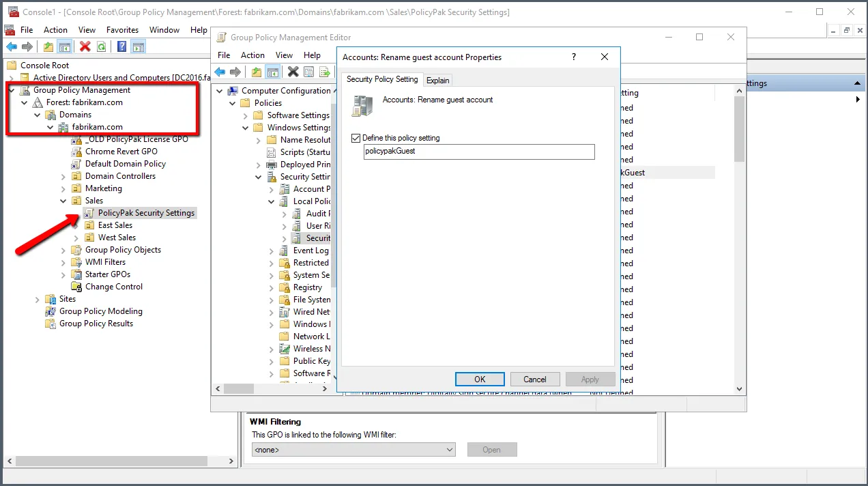
Task: Open the WMI filter dropdown list
Action: (x=449, y=450)
